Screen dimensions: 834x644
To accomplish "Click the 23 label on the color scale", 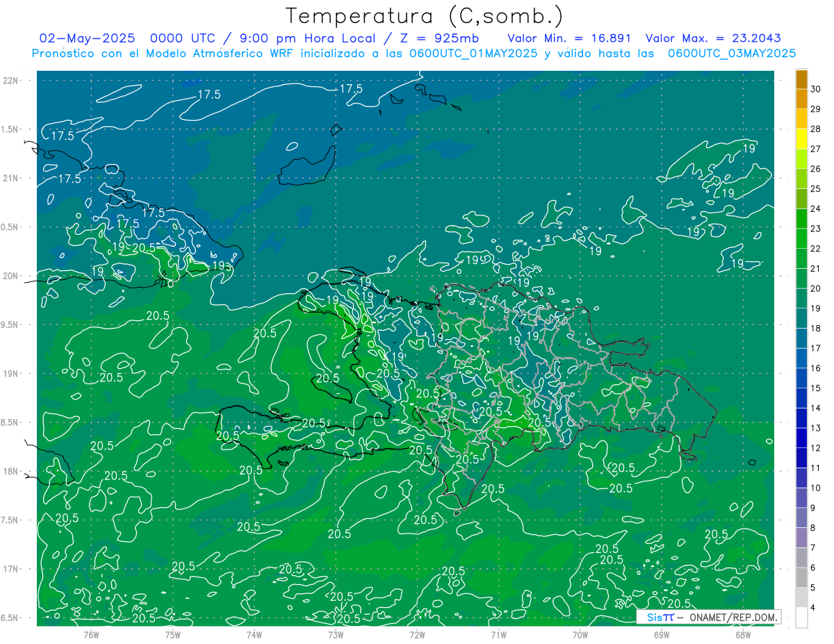I will click(x=817, y=229).
